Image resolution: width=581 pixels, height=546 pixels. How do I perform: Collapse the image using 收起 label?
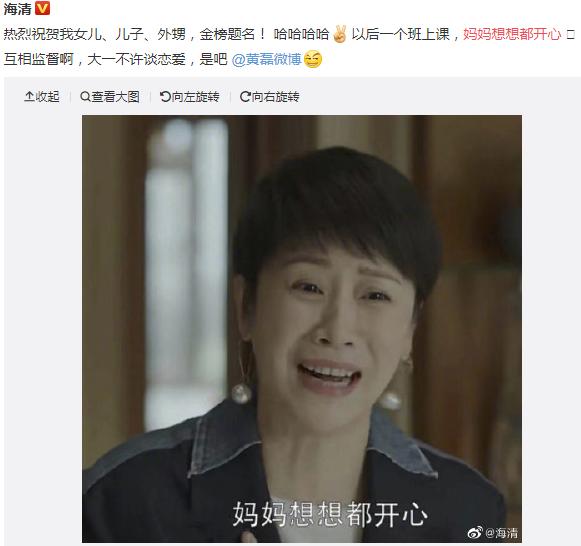click(47, 97)
